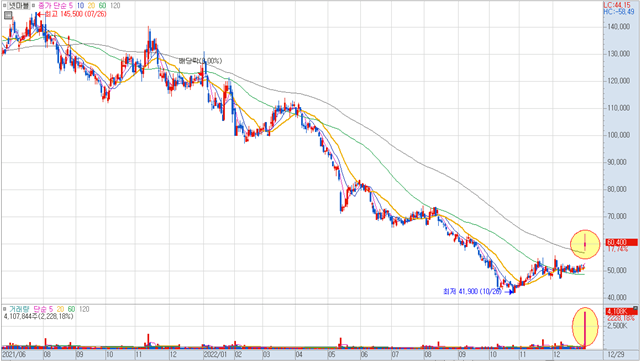Select the 종가 단순 moving-average label
This screenshot has height=361, width=640.
click(53, 6)
